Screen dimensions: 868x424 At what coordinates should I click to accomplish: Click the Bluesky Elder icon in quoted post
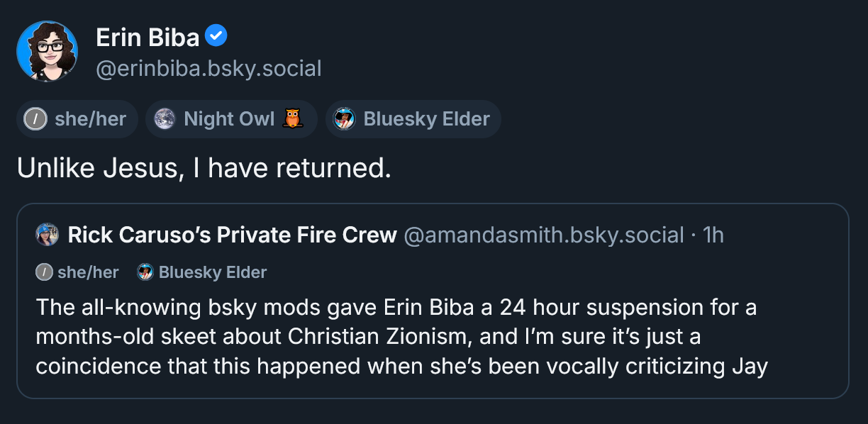[x=145, y=272]
